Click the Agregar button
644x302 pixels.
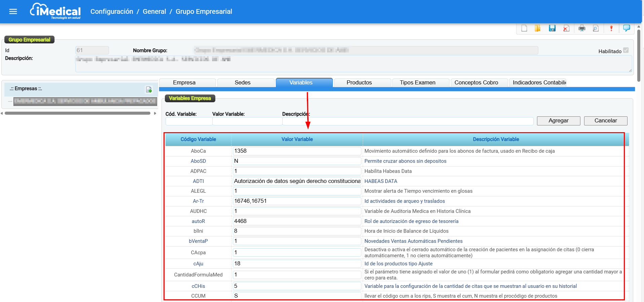point(559,121)
